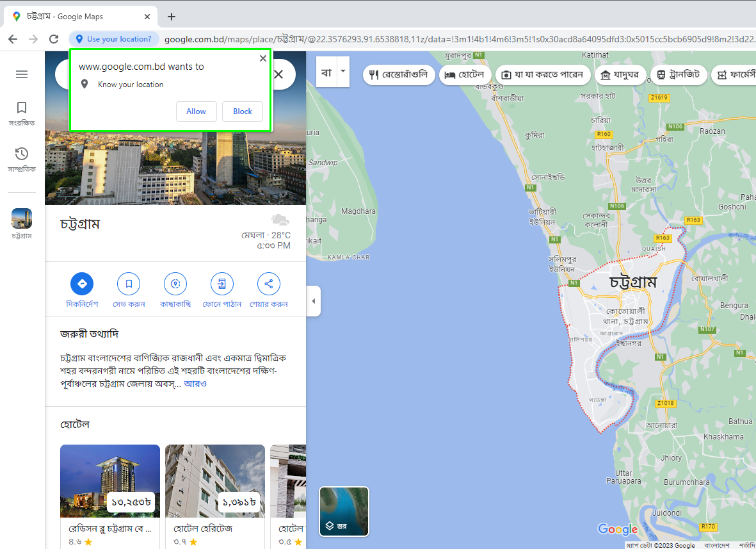Click the চট্টগ্রাম city label on map

[x=633, y=282]
